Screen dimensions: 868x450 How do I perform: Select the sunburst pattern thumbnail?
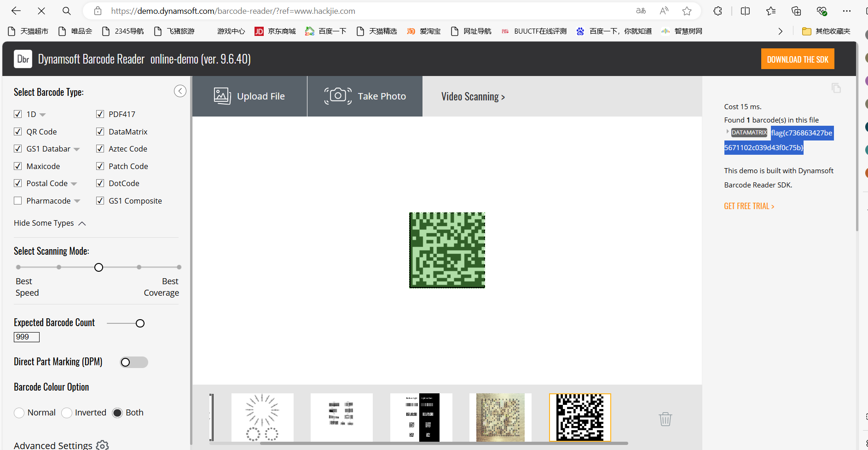click(262, 417)
